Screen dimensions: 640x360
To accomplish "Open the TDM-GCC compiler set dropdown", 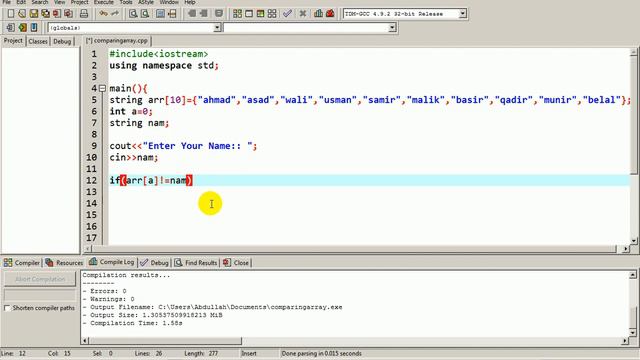I will pos(462,13).
